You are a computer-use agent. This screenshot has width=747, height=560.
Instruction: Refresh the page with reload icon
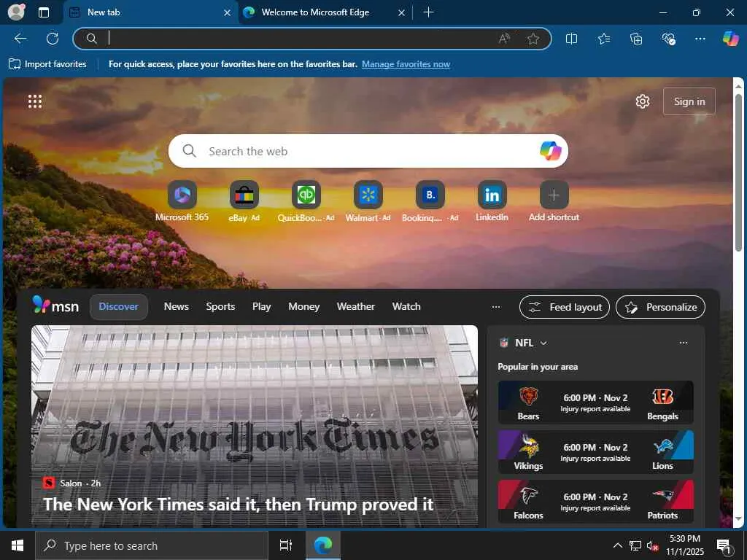point(53,39)
